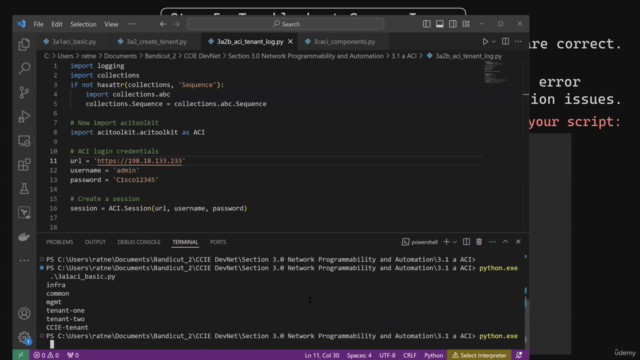640x360 pixels.
Task: Show additional activity bar views ellipsis
Action: pos(24,260)
